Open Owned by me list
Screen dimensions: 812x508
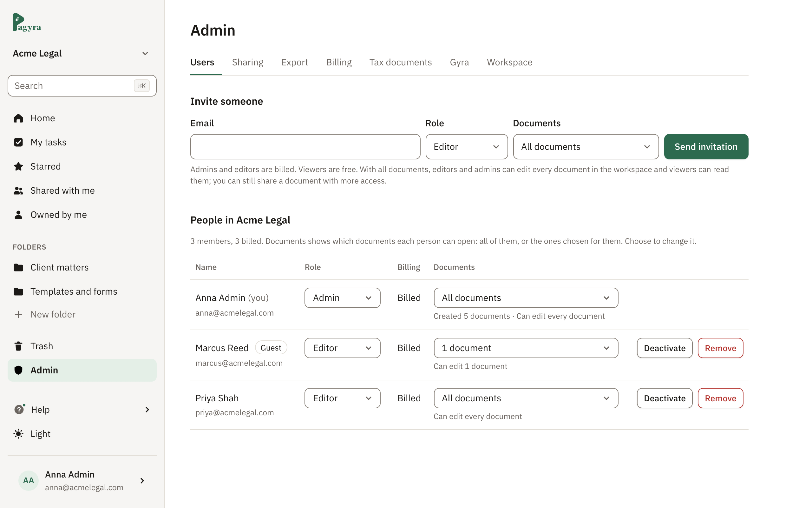point(82,215)
